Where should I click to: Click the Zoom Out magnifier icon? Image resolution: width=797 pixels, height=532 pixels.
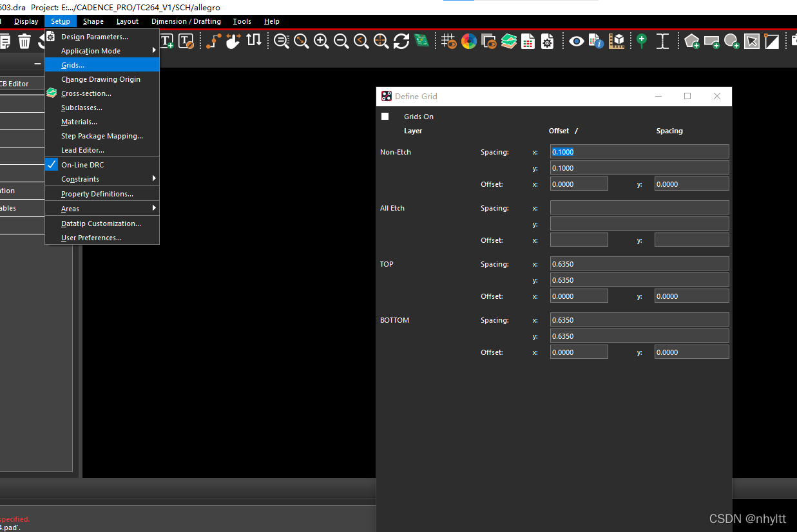click(x=341, y=41)
